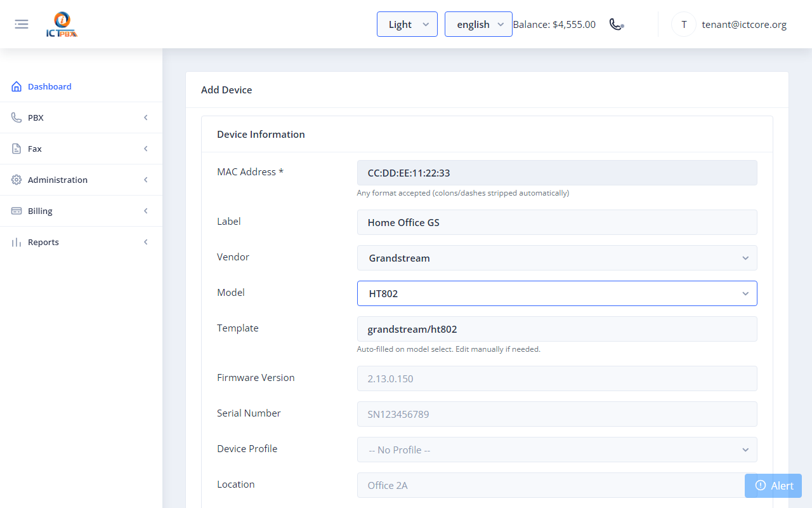Open the phone dialer icon
This screenshot has height=508, width=812.
[617, 24]
